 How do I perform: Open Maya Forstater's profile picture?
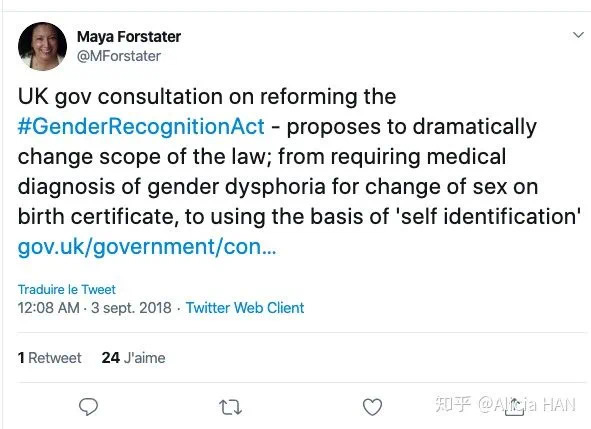[43, 46]
